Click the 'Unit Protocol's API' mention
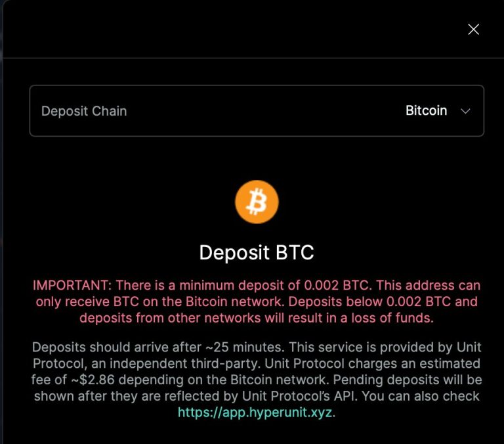Screen dimensions: 504x444 coord(299,396)
